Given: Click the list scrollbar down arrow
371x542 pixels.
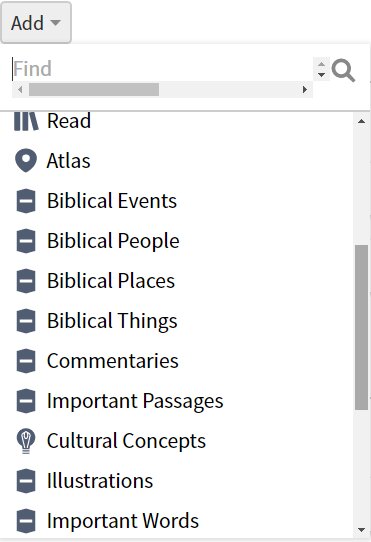Looking at the screenshot, I should point(362,530).
